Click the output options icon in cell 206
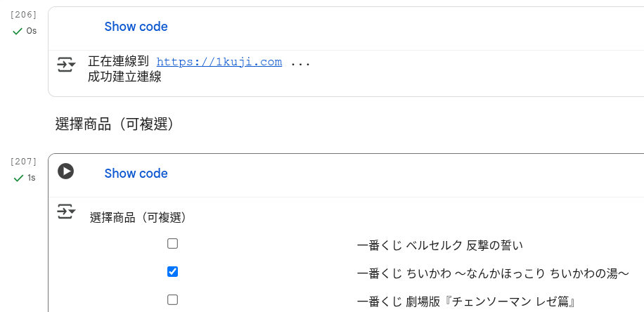Viewport: 644px width, 312px height. 66,65
